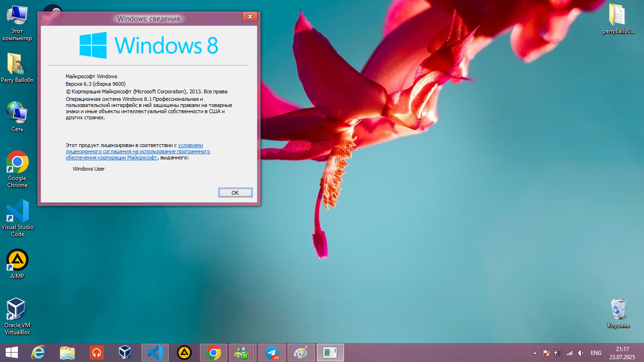Click OK in the Windows info dialog
This screenshot has width=644, height=362.
[x=235, y=192]
